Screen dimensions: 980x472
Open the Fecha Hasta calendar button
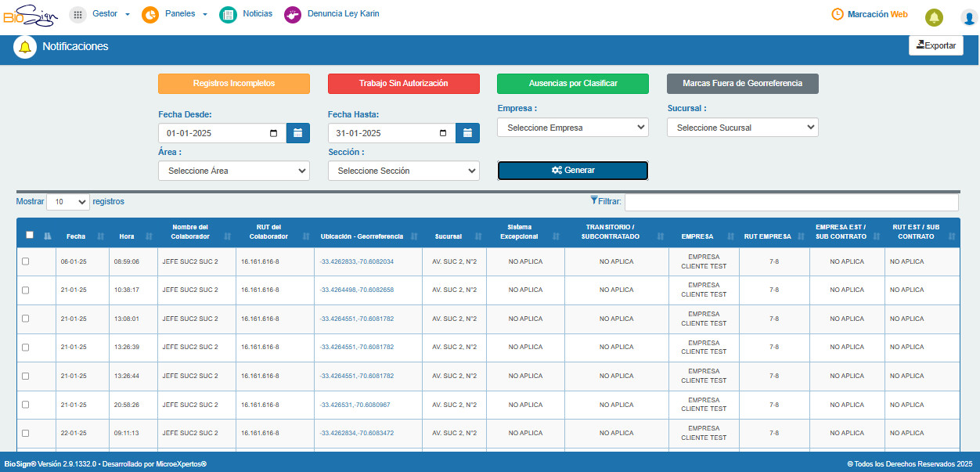(468, 133)
